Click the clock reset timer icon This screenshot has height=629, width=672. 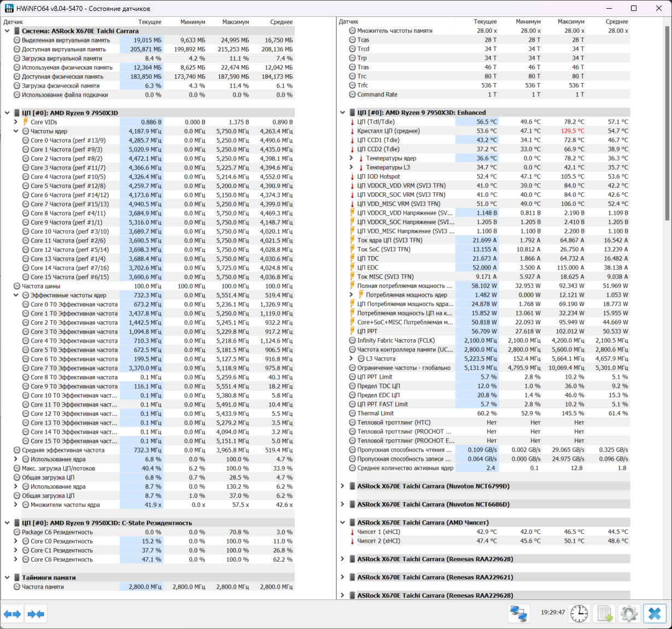[579, 614]
